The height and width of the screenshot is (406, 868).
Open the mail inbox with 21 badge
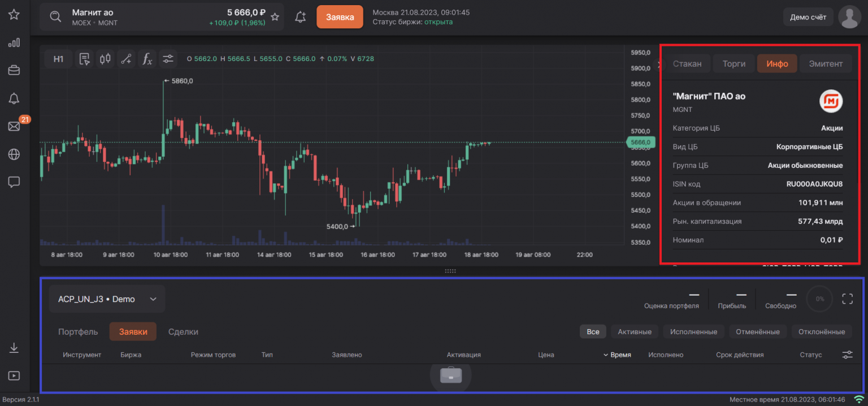[14, 126]
